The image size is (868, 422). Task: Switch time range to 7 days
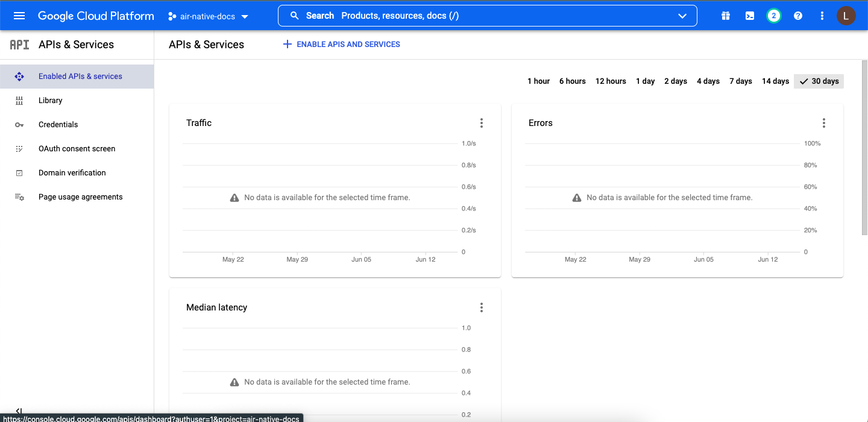coord(740,81)
